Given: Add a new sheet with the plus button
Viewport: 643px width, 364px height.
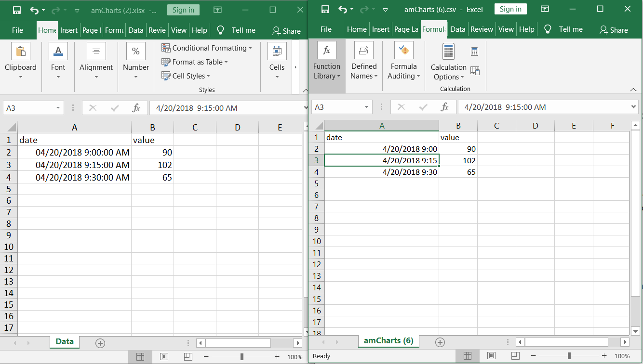Looking at the screenshot, I should point(440,342).
